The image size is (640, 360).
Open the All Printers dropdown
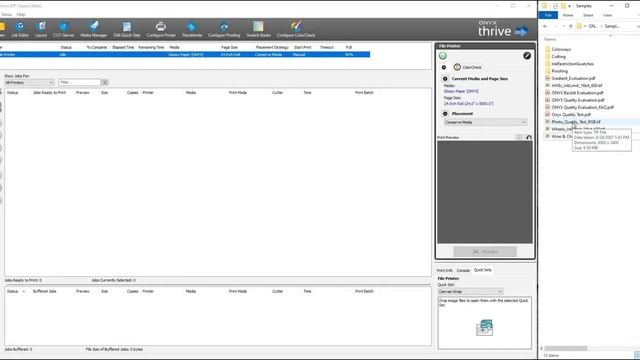click(29, 82)
